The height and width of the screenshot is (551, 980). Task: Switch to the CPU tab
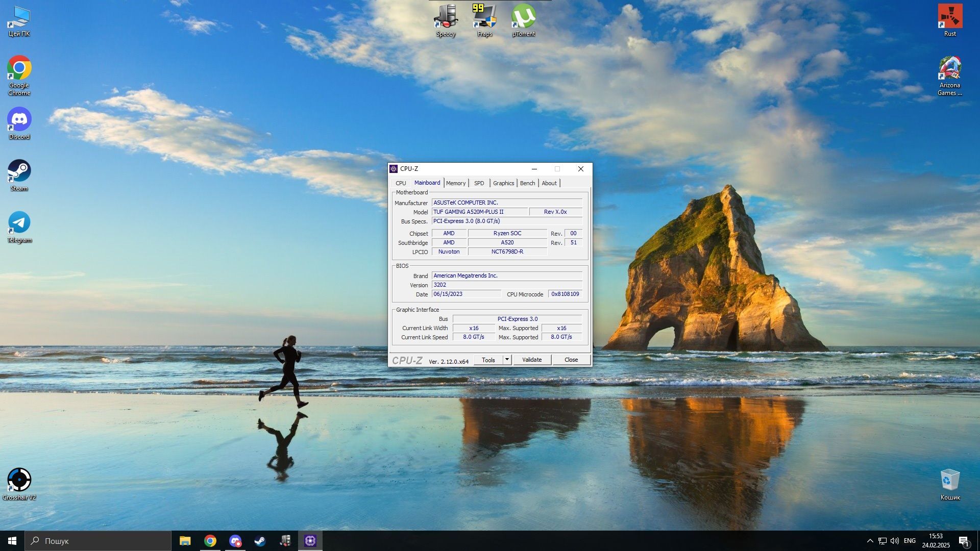coord(401,183)
